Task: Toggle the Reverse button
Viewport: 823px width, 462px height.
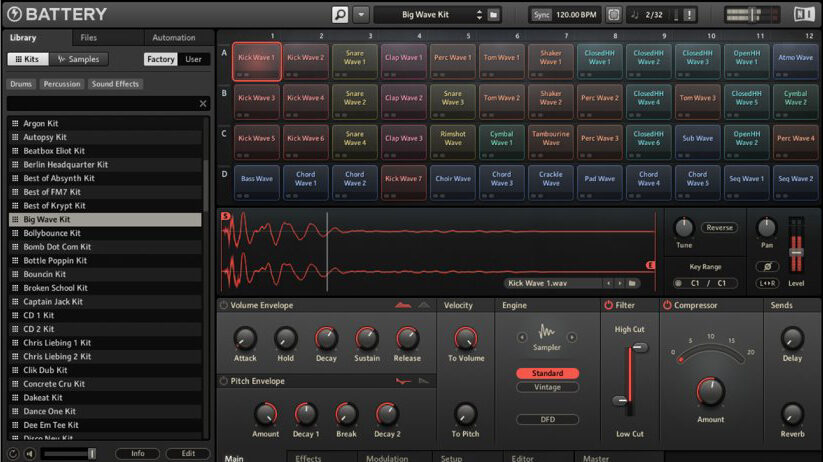Action: (719, 227)
